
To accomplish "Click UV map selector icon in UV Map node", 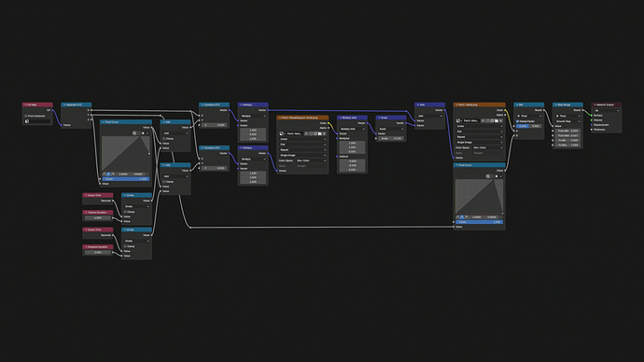I will pyautogui.click(x=27, y=121).
